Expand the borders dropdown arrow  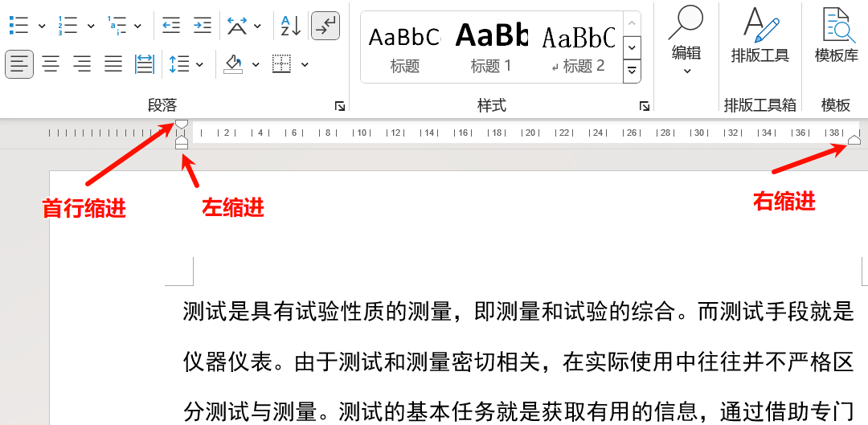click(x=305, y=64)
